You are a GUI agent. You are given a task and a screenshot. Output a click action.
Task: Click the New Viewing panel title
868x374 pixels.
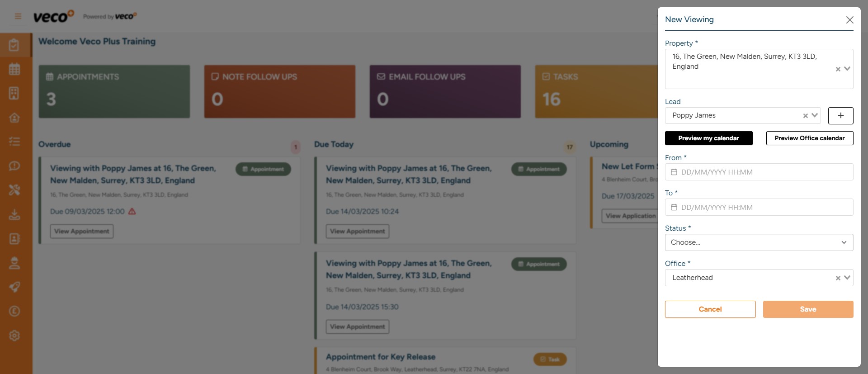pyautogui.click(x=689, y=19)
